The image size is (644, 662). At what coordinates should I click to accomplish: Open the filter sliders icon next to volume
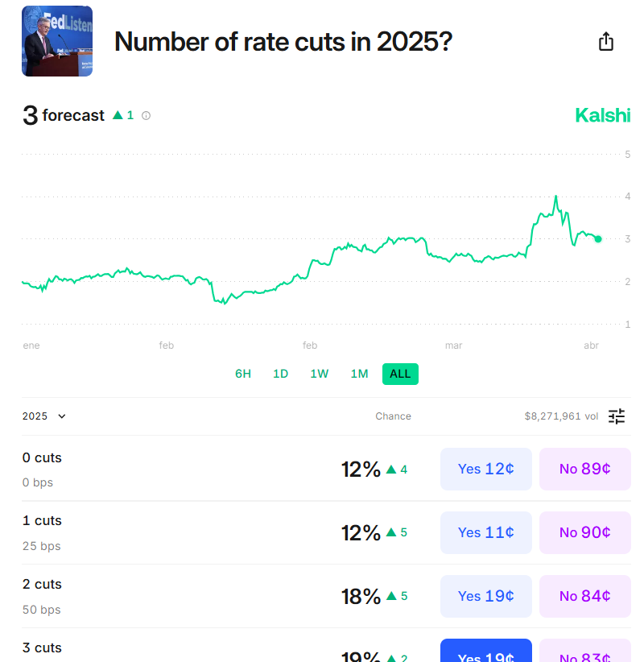(617, 416)
